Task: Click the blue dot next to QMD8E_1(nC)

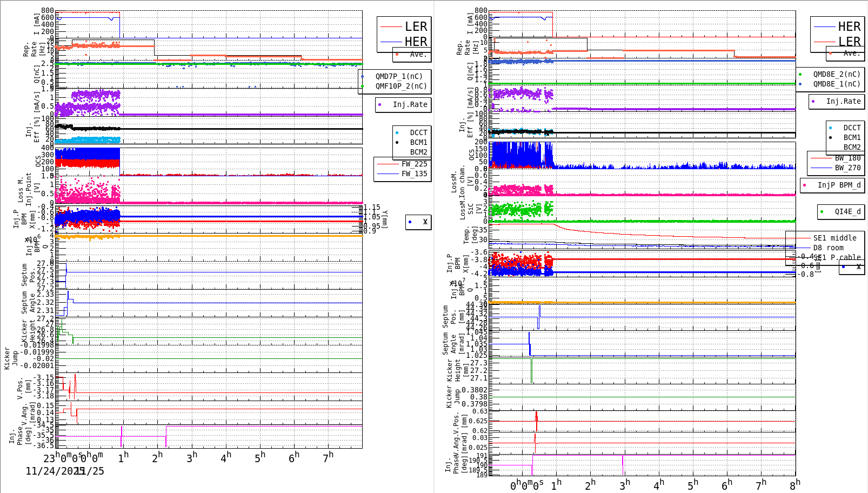Action: point(800,84)
